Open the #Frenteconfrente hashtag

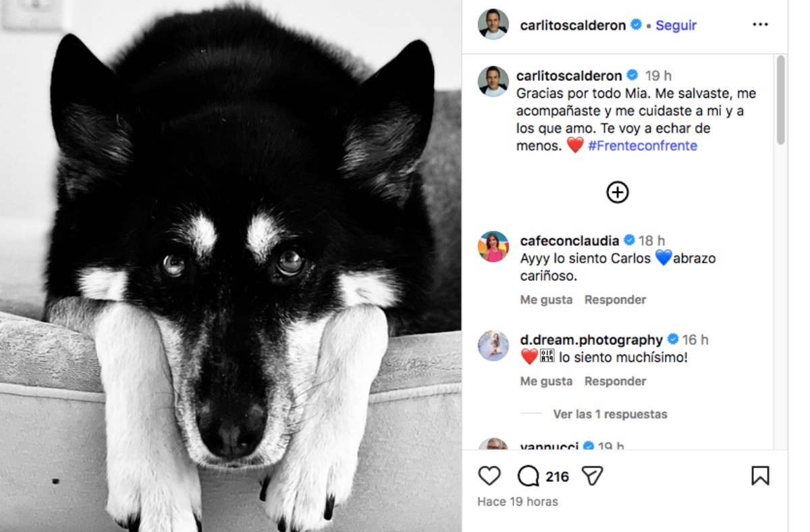click(642, 145)
